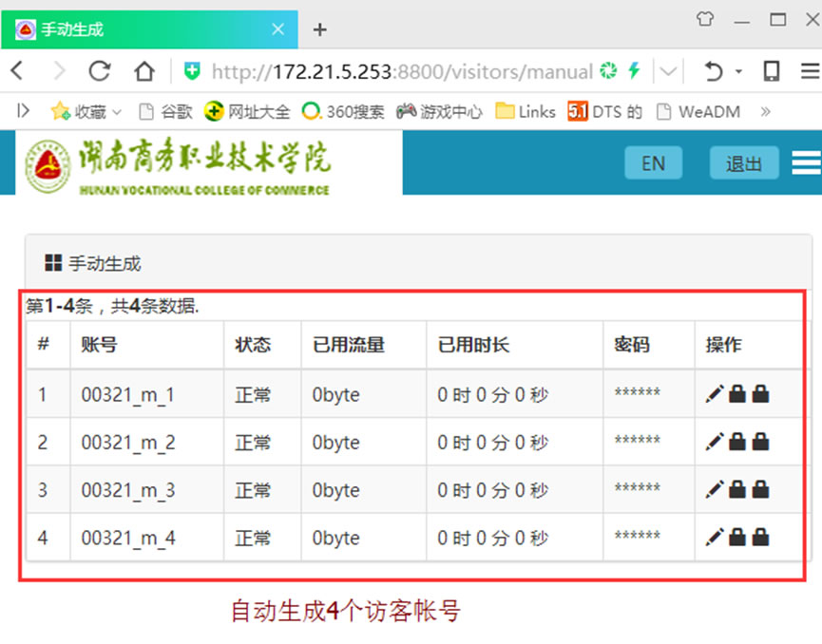Go to browser home page icon
This screenshot has height=644, width=822.
point(143,71)
